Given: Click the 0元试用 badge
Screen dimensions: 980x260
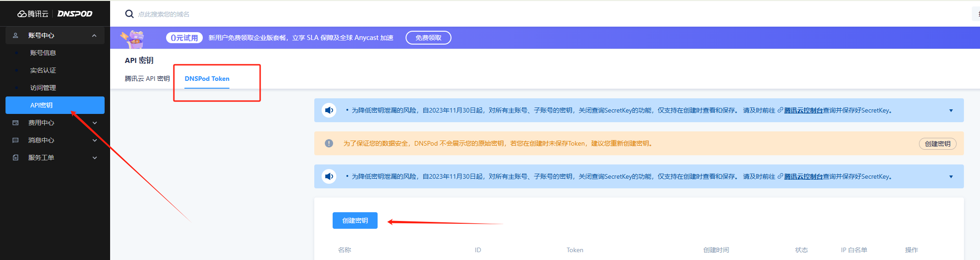Looking at the screenshot, I should 184,38.
